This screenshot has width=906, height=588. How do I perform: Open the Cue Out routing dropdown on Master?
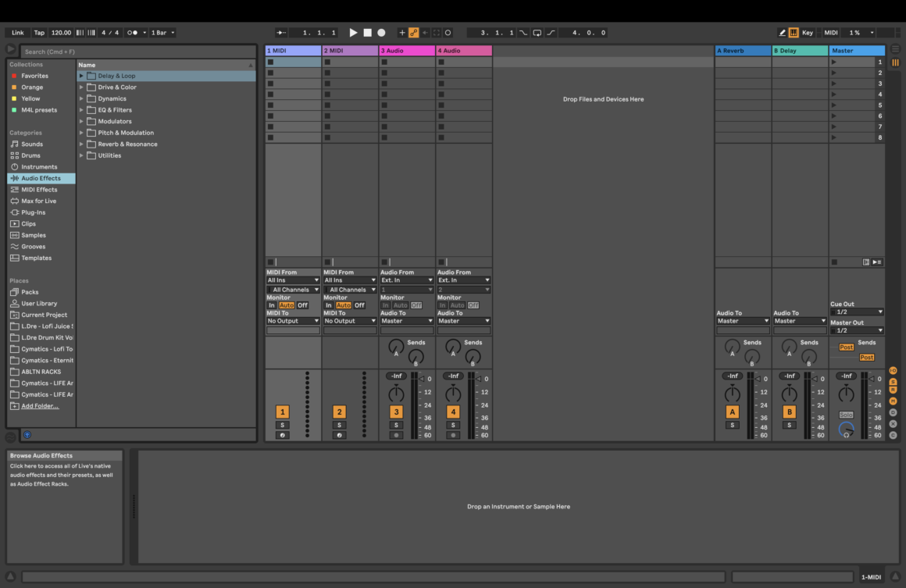(855, 310)
